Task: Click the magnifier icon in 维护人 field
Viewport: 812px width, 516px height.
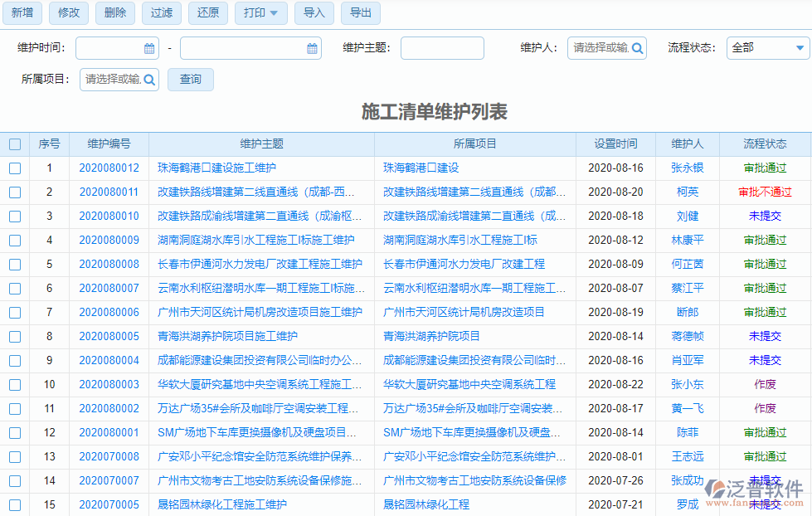Action: tap(635, 48)
